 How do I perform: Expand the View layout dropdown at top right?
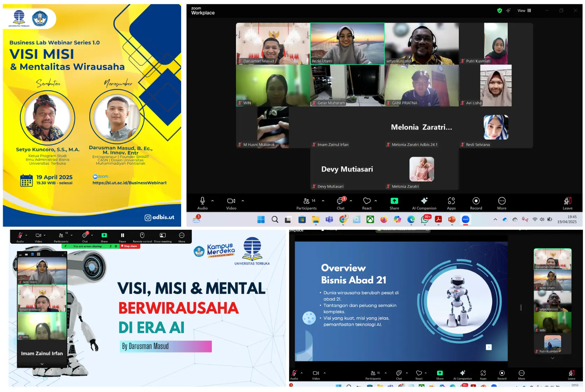(524, 10)
